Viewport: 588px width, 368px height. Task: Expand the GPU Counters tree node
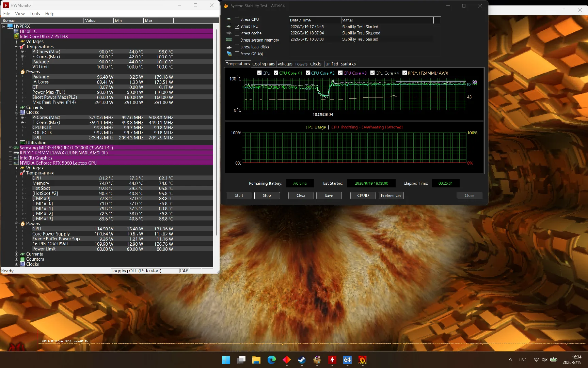click(x=16, y=259)
